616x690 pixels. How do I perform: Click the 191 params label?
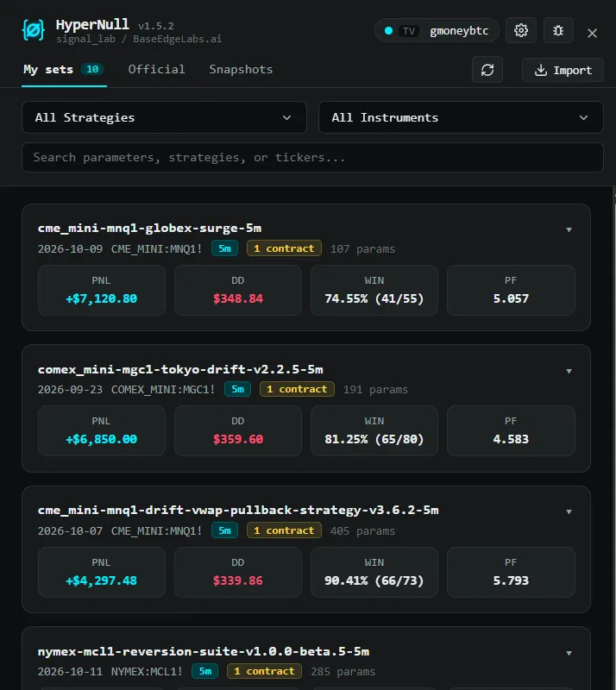click(375, 390)
